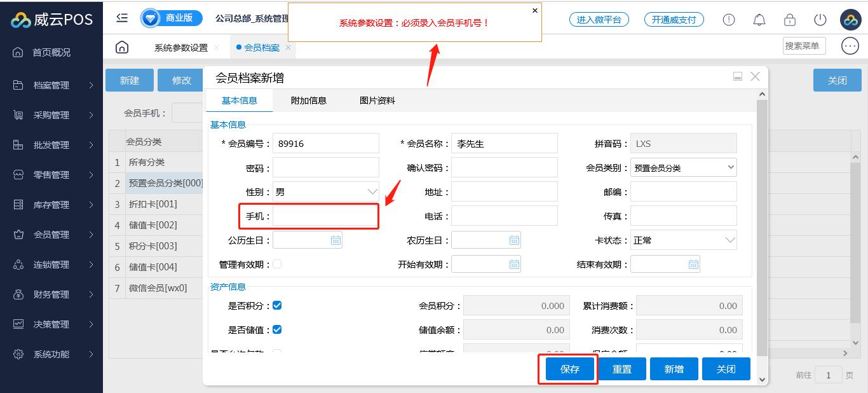
Task: Click the lock screen icon
Action: [789, 20]
